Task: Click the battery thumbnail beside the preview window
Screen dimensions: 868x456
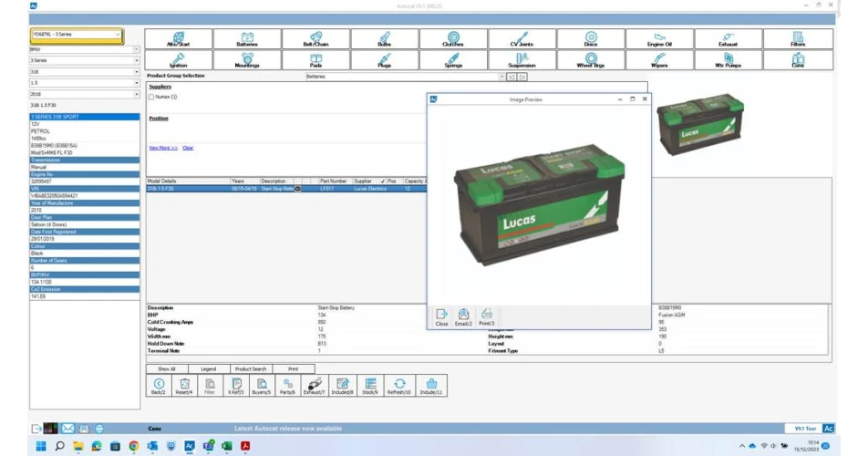Action: (x=700, y=126)
